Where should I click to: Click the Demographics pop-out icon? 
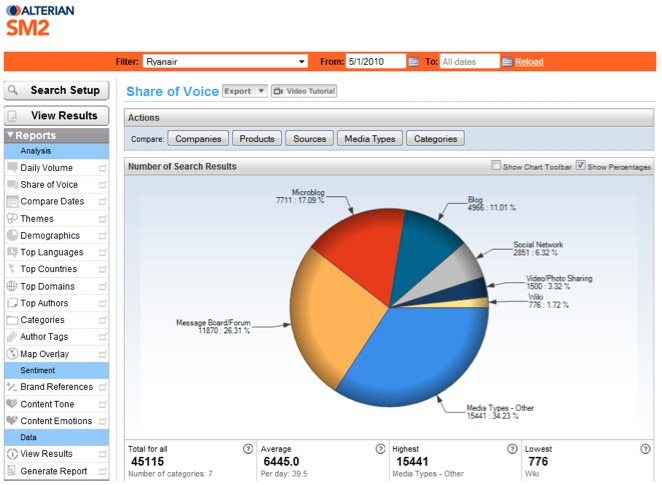pyautogui.click(x=103, y=236)
